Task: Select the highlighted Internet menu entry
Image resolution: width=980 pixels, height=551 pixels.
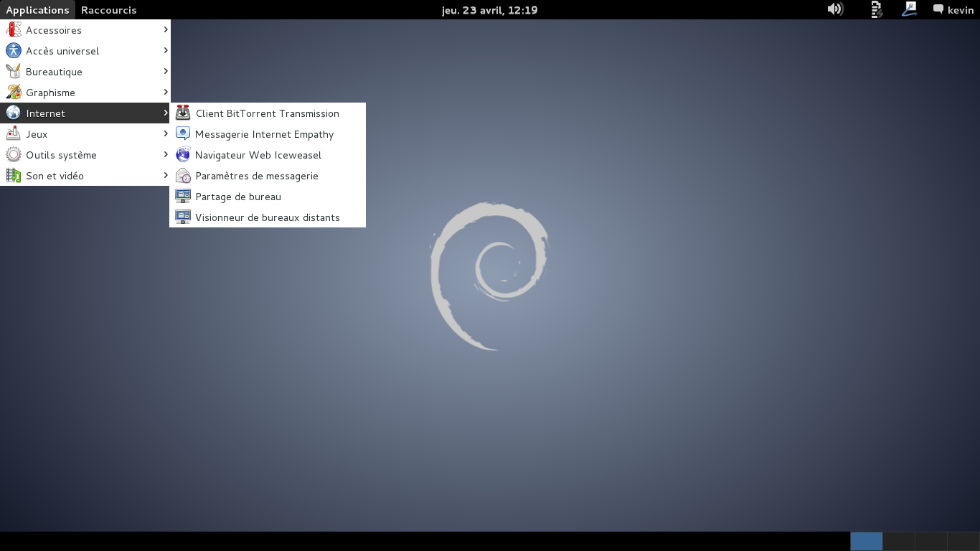Action: (85, 113)
